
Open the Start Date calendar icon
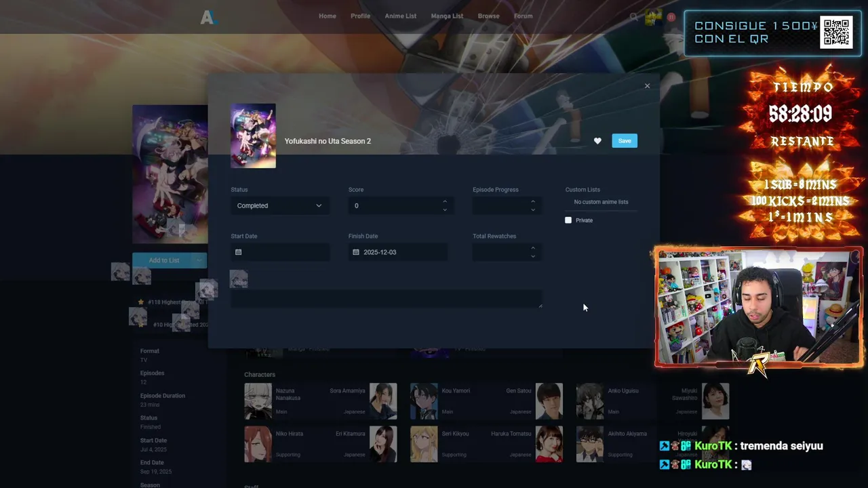pos(238,252)
